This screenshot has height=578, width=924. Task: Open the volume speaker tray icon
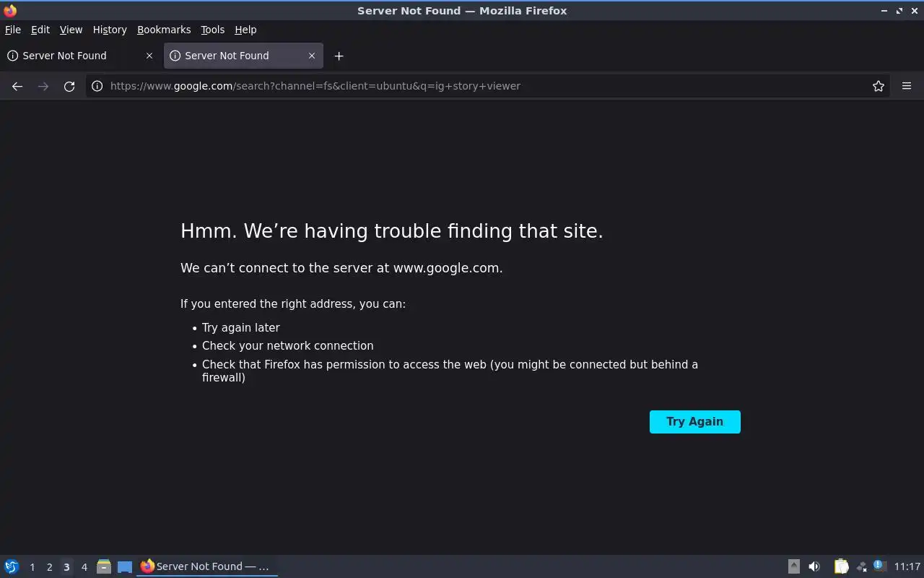(814, 566)
